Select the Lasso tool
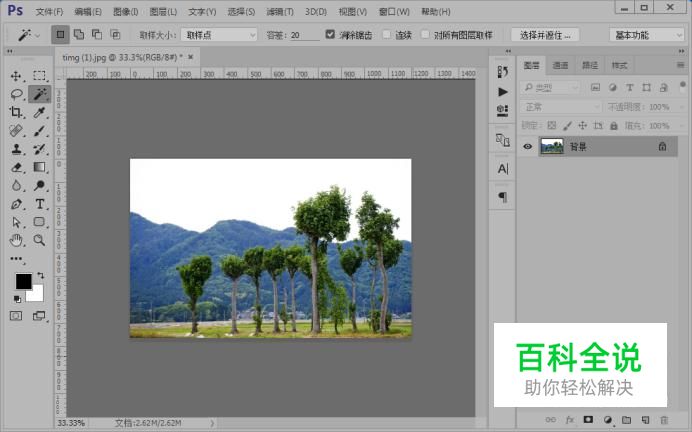The height and width of the screenshot is (432, 692). point(16,94)
